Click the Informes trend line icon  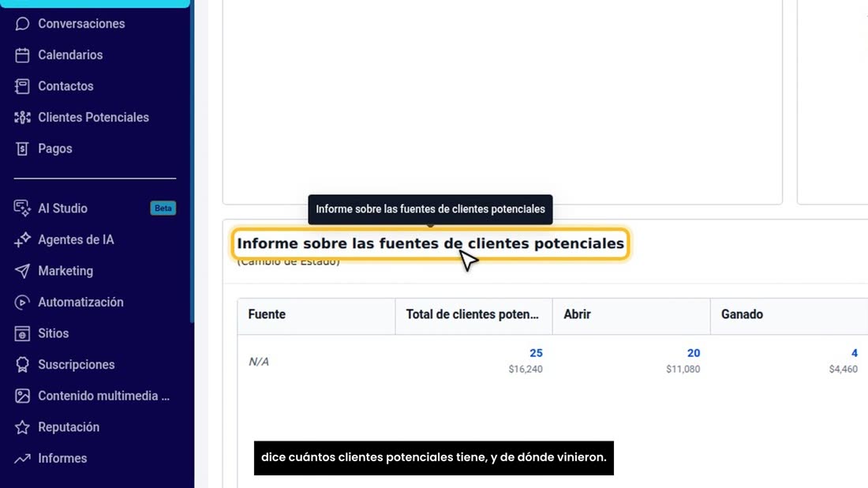pyautogui.click(x=22, y=458)
